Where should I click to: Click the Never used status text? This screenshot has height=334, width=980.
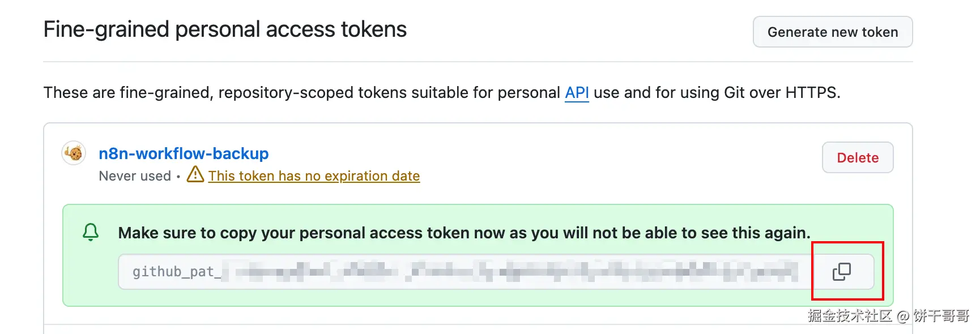pyautogui.click(x=135, y=176)
